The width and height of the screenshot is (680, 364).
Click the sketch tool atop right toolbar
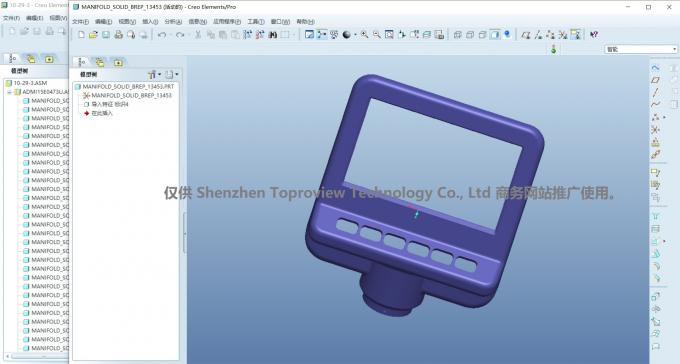coord(655,68)
